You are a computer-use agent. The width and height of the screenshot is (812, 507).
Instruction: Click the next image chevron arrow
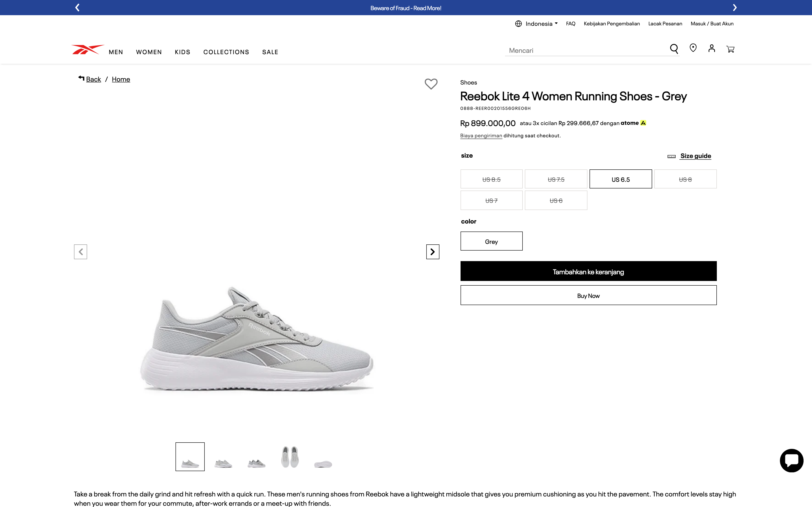pyautogui.click(x=432, y=251)
